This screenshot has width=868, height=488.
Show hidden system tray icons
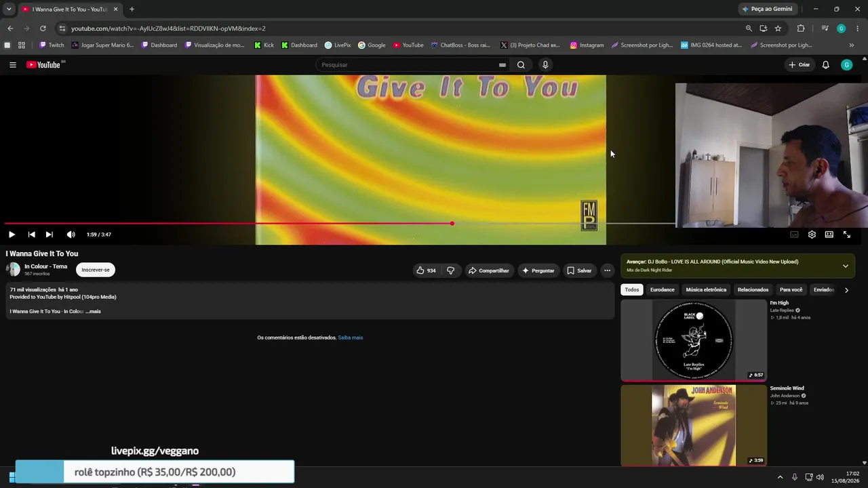click(x=780, y=477)
